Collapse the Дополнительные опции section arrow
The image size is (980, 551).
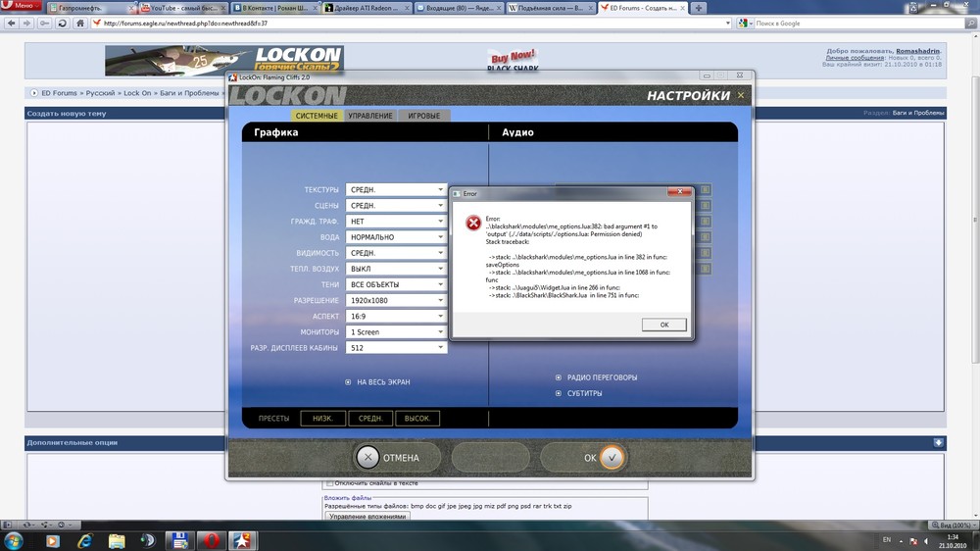point(938,442)
